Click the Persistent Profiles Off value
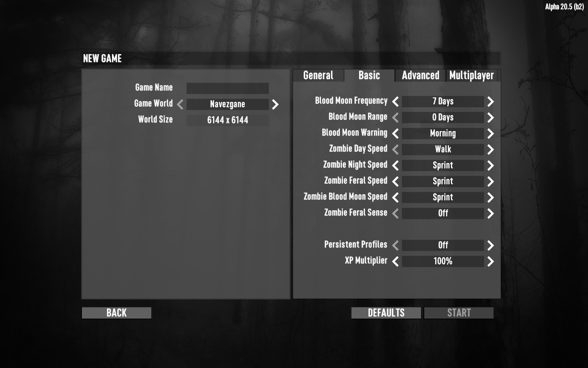 point(443,245)
